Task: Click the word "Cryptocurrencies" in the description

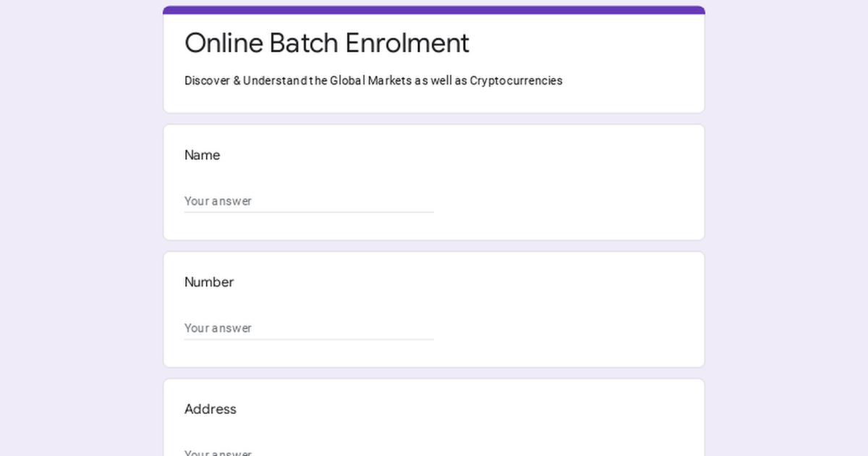Action: 516,80
